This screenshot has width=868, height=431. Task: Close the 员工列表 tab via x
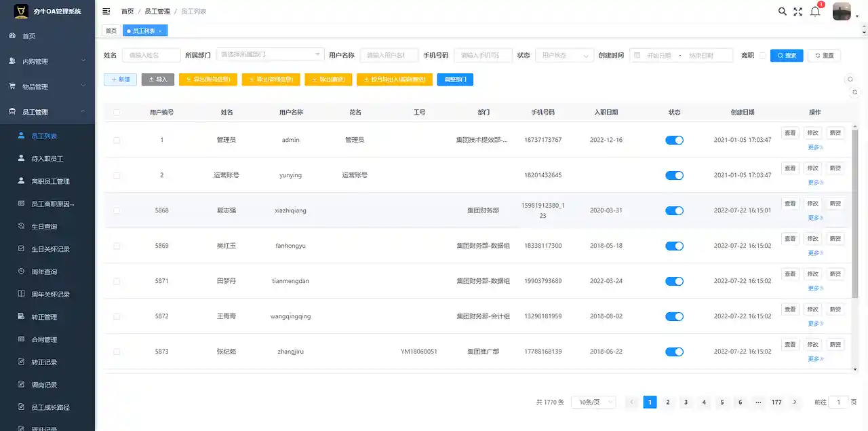click(160, 31)
